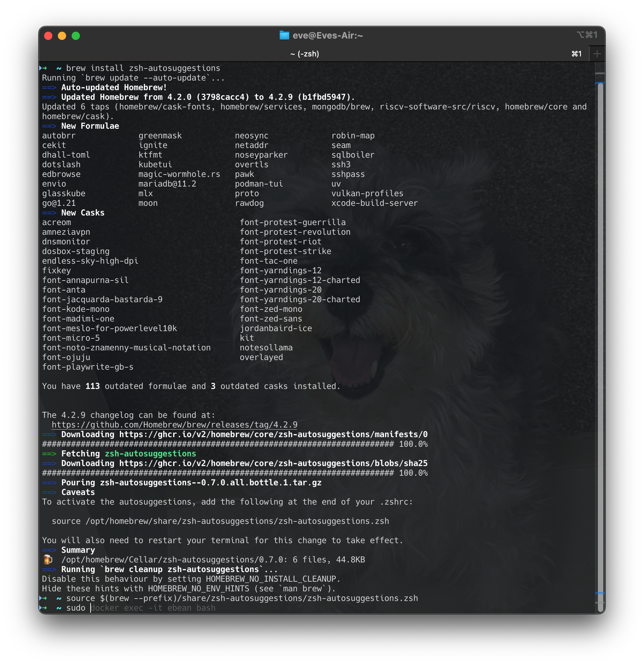Click the font-meslo-for-powerlevel10k cask name

110,328
